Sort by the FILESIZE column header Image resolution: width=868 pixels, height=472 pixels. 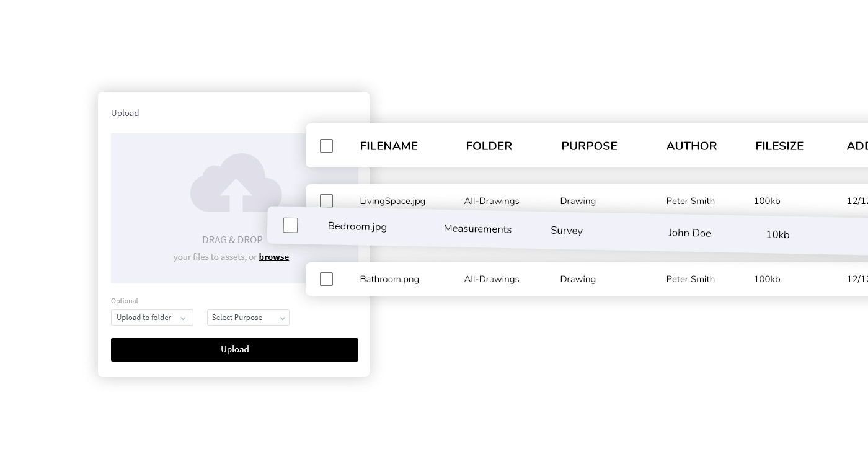point(779,146)
